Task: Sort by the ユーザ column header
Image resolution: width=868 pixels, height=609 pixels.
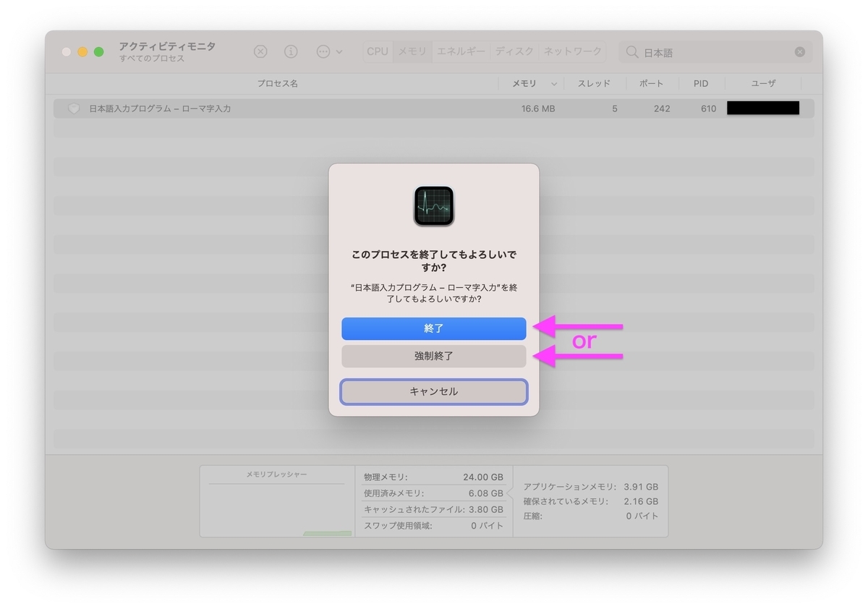Action: [763, 84]
